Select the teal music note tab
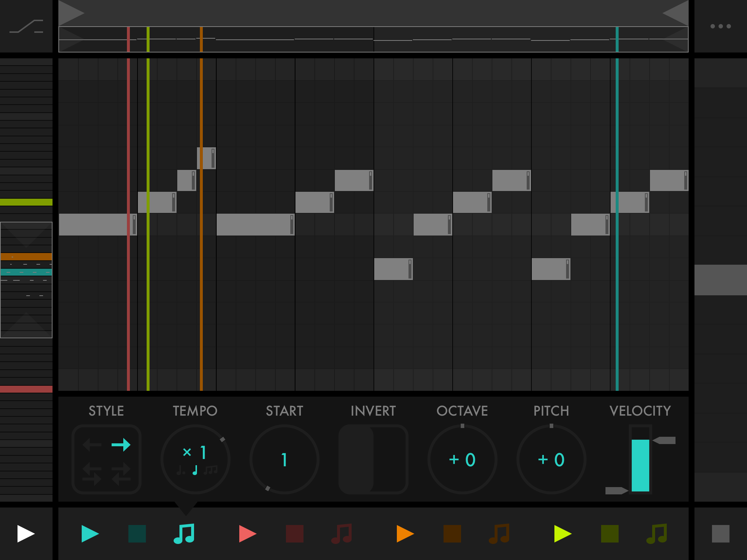This screenshot has height=560, width=747. click(x=184, y=534)
